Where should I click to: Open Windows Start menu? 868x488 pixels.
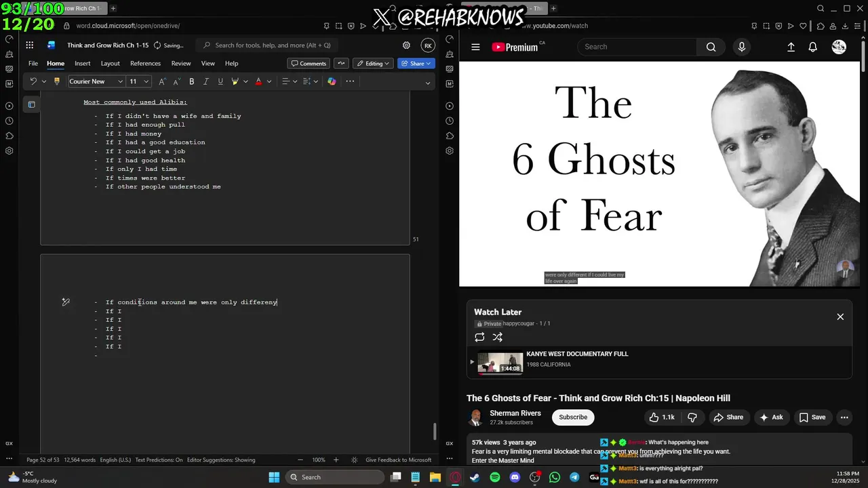274,477
